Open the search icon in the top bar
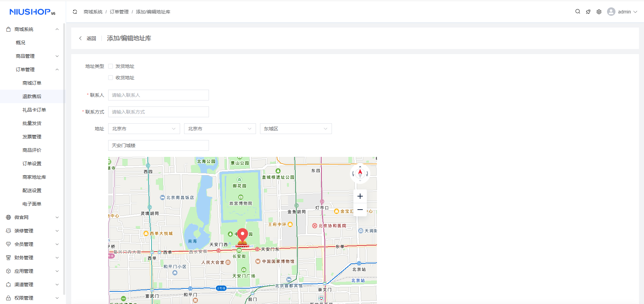 pyautogui.click(x=577, y=11)
